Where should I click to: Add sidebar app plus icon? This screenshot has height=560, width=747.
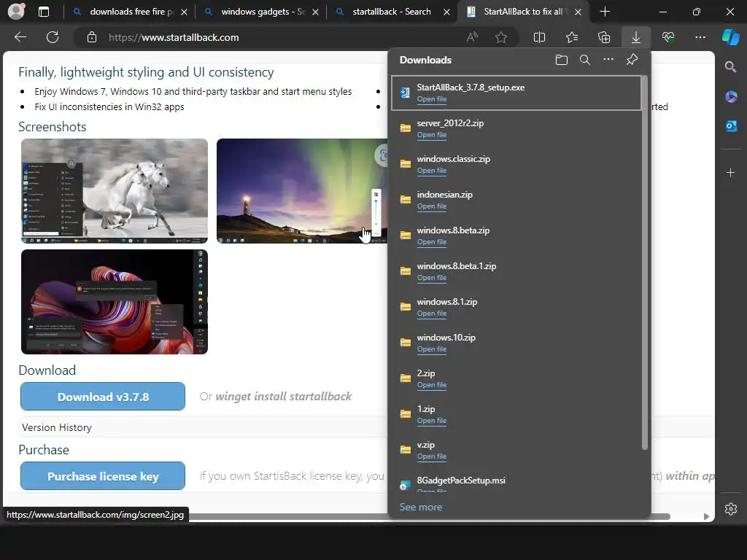[731, 172]
